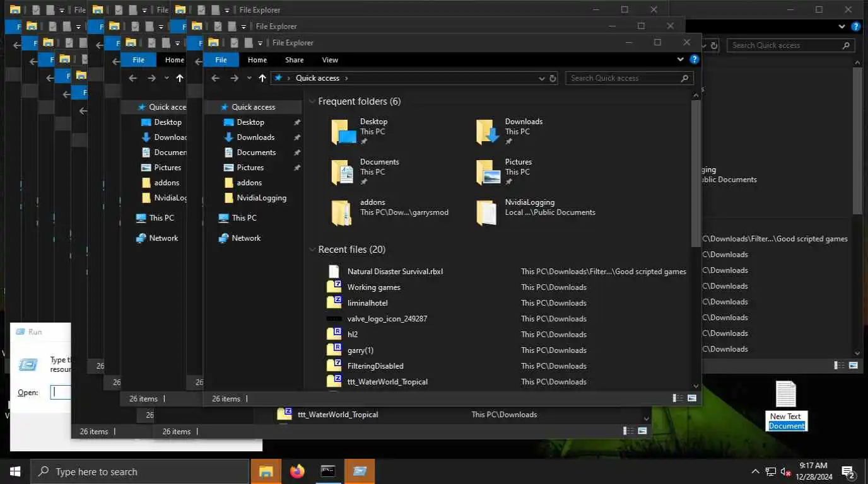Refresh the frontmost Explorer window's address bar
Screen dimensions: 868x484
click(x=553, y=78)
